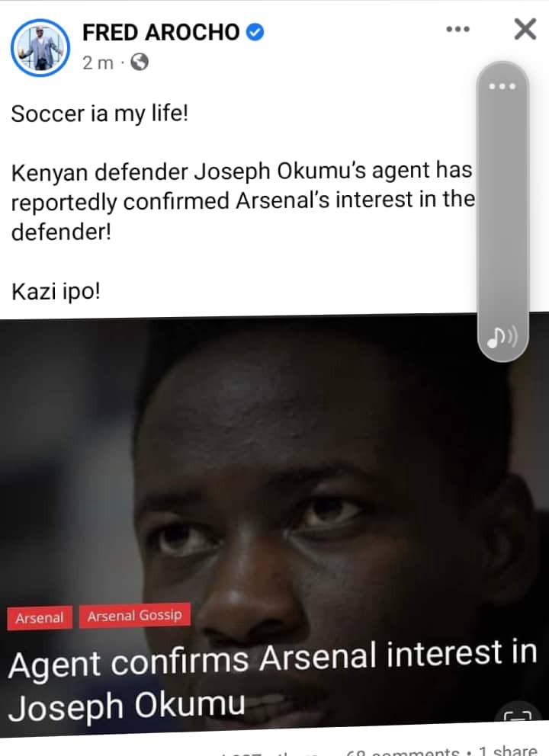
Task: Open the 1 share link
Action: pyautogui.click(x=508, y=750)
